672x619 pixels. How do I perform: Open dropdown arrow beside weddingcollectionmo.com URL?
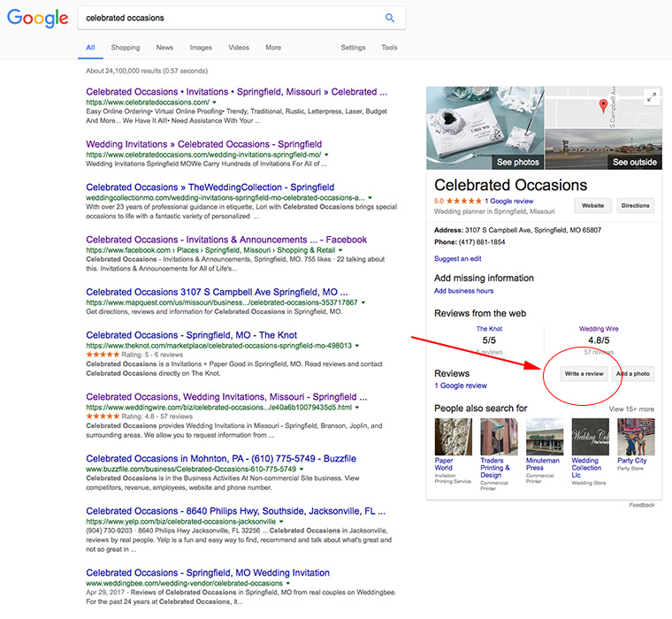pos(370,198)
